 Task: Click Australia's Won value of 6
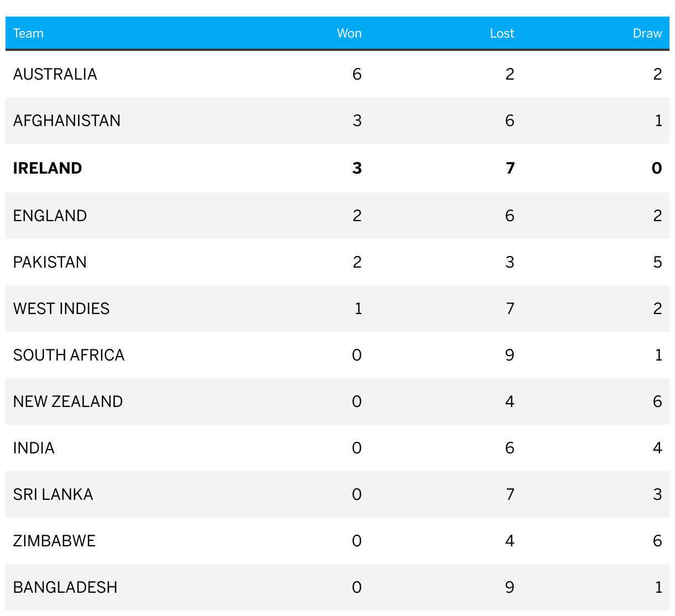(x=357, y=74)
